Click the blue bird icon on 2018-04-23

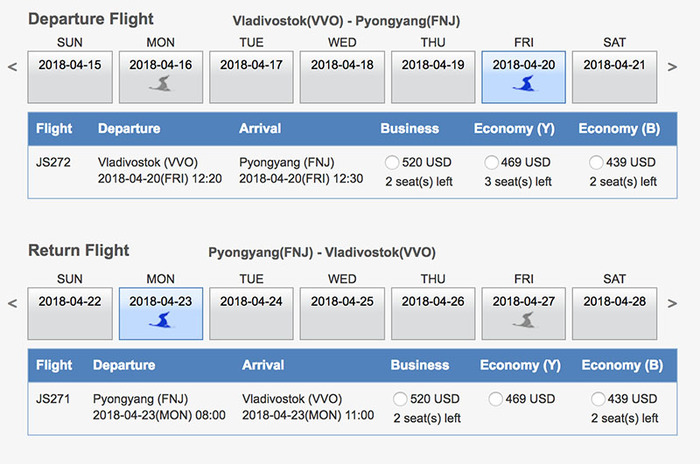tap(160, 322)
